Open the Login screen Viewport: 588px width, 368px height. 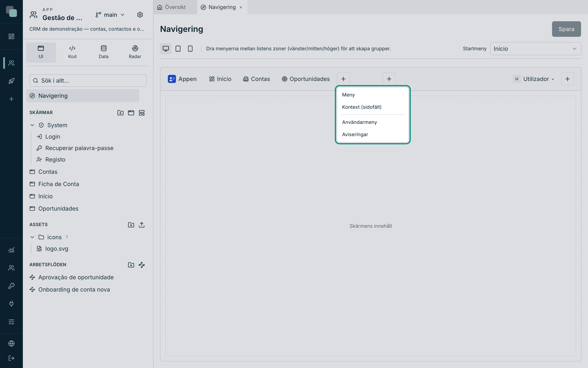[48, 137]
